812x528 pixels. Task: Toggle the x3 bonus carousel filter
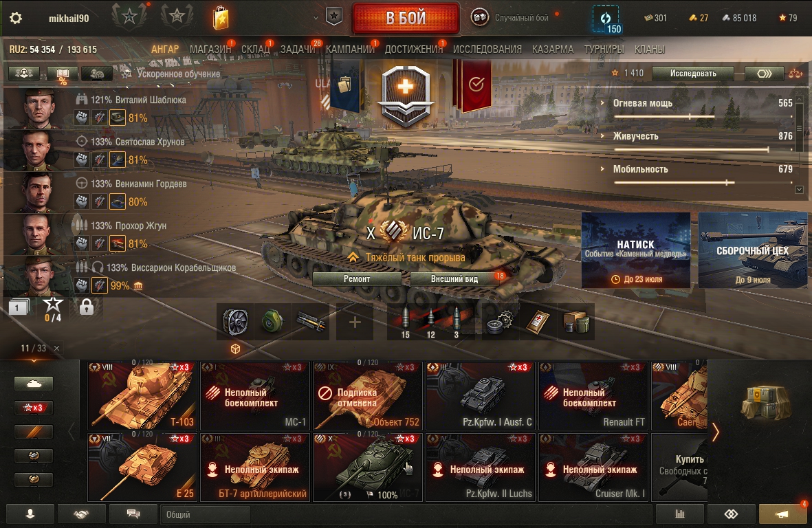click(x=34, y=408)
